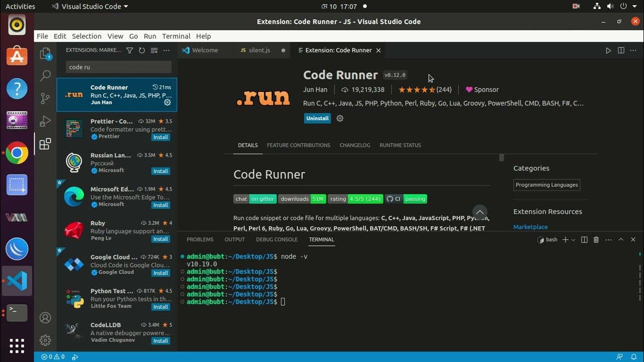Maximize panel size chevron
Viewport: 644px width, 362px height.
pyautogui.click(x=621, y=240)
